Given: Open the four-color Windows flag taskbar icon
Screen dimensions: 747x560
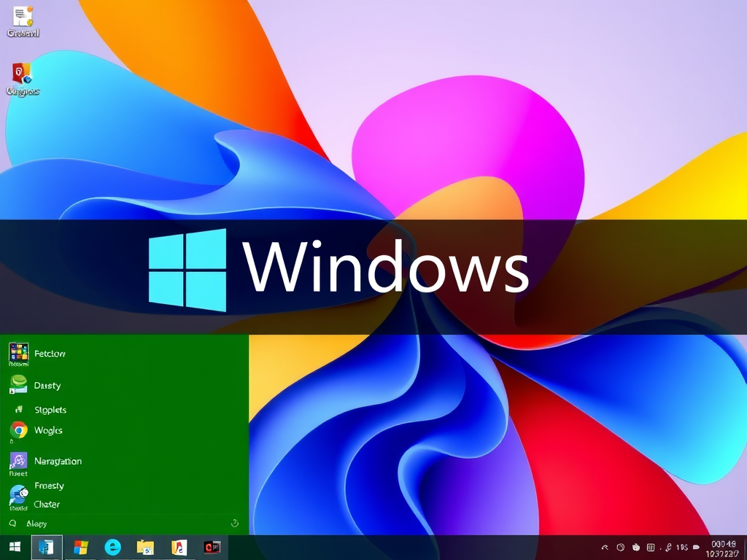Looking at the screenshot, I should pos(80,547).
